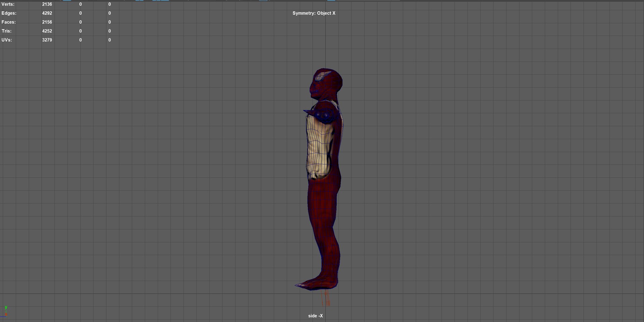This screenshot has width=644, height=322.
Task: Click the 'UVs:' heads-up display label
Action: click(x=7, y=40)
